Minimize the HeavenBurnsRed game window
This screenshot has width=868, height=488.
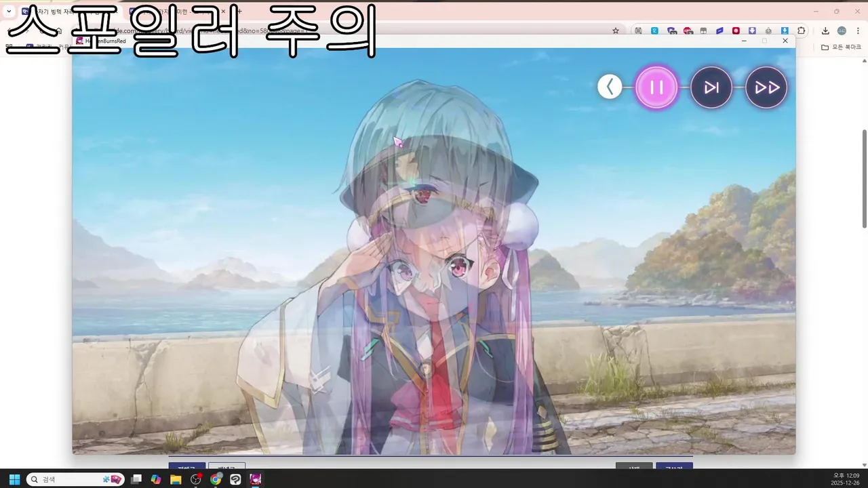pos(744,41)
